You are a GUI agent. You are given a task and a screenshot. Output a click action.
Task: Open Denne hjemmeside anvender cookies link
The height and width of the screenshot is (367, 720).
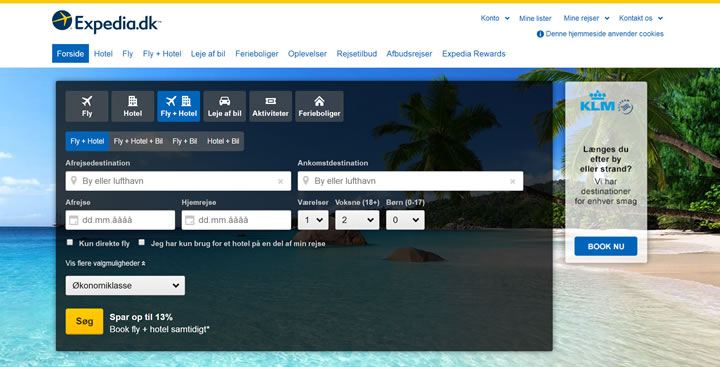point(604,34)
